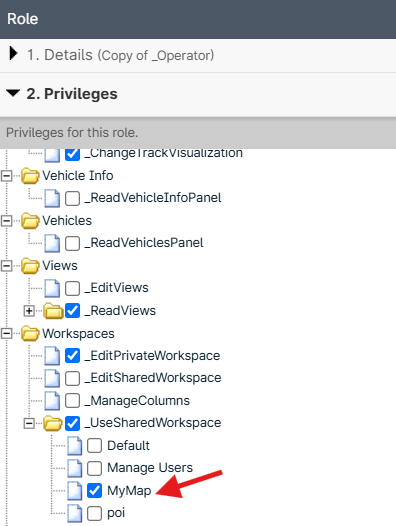Click the poi document icon

tap(75, 513)
